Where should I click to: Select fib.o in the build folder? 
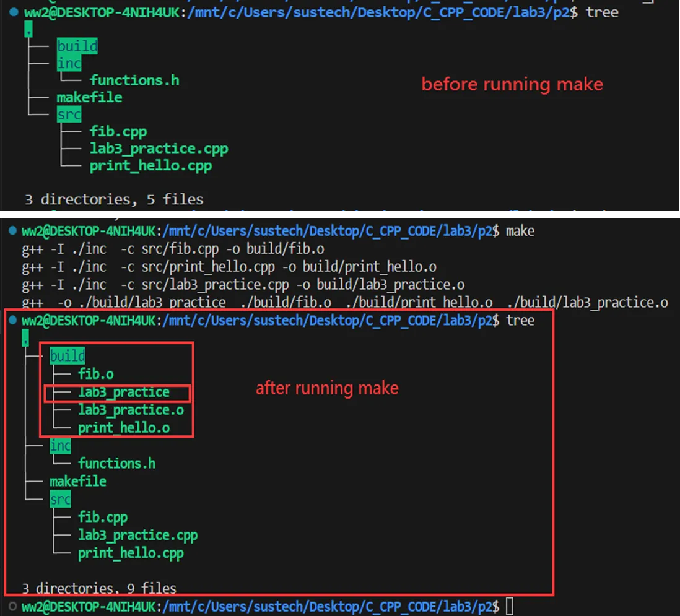95,374
